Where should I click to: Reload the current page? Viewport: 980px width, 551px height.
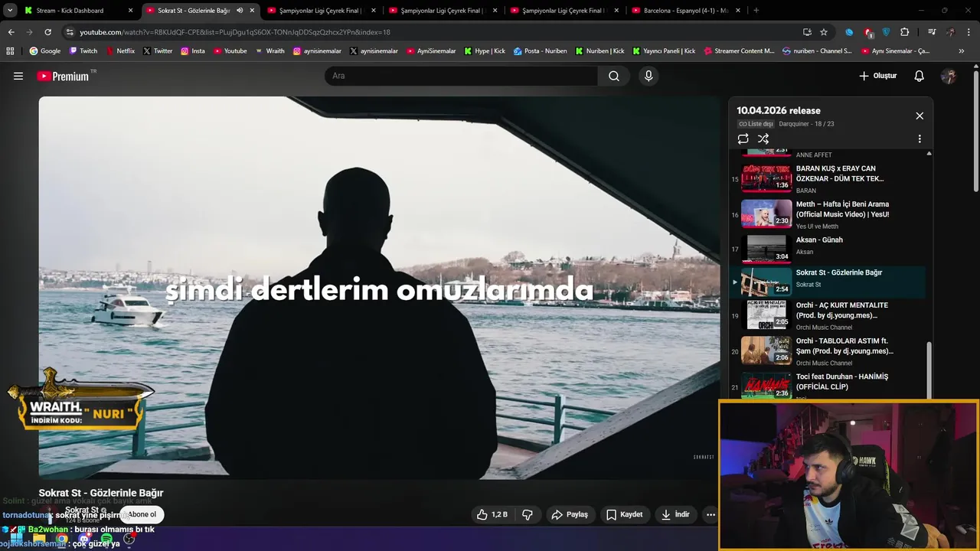47,32
